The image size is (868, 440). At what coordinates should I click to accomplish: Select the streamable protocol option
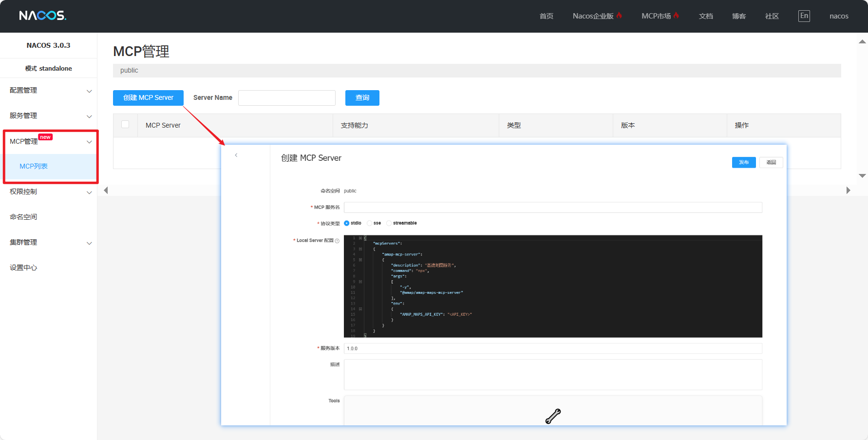389,223
